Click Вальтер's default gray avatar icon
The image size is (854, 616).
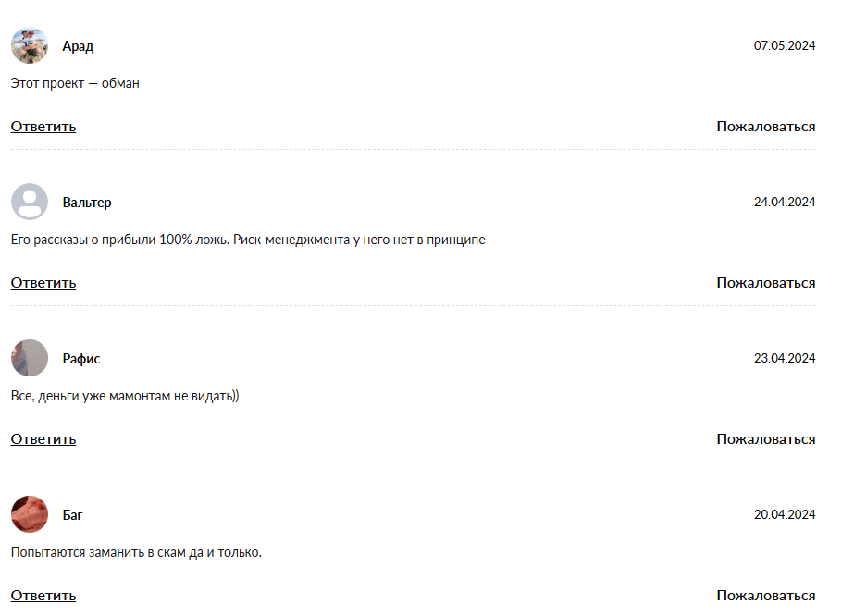point(30,202)
